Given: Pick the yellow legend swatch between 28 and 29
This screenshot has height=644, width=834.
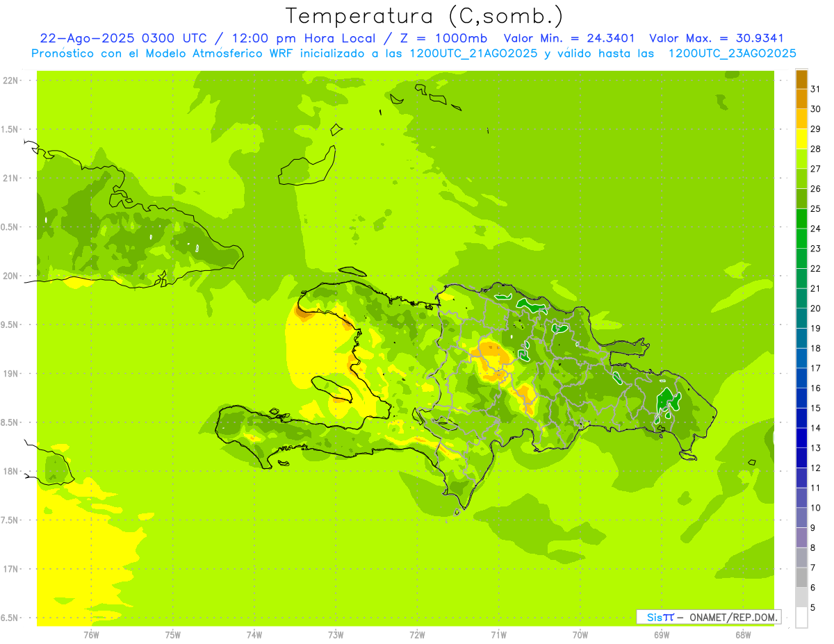Looking at the screenshot, I should [801, 139].
